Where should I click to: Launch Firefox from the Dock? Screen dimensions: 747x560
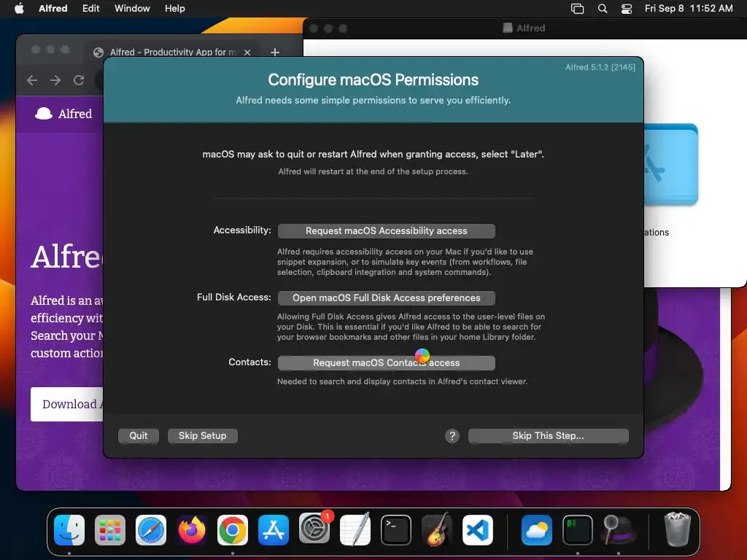(x=192, y=529)
